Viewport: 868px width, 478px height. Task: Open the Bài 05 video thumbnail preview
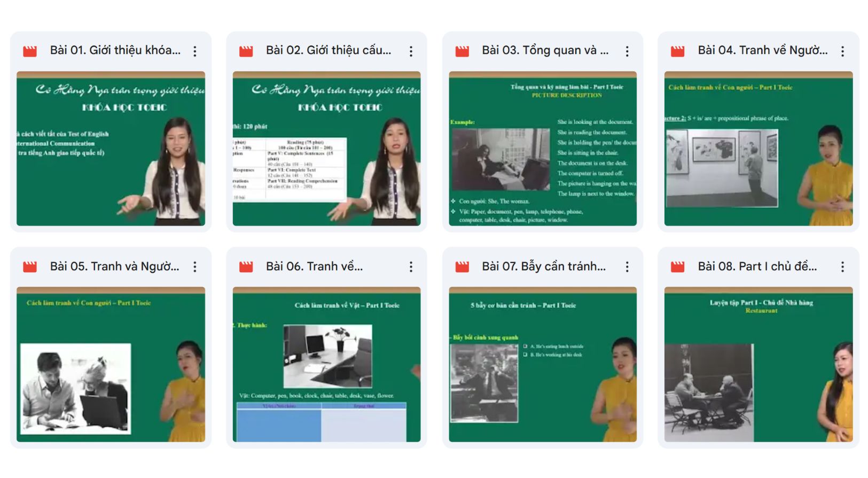tap(111, 365)
